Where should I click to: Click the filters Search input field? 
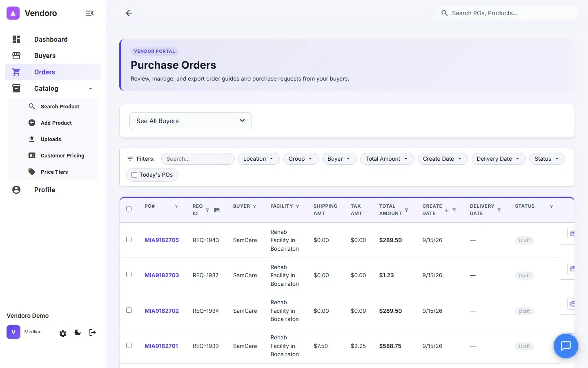[198, 159]
